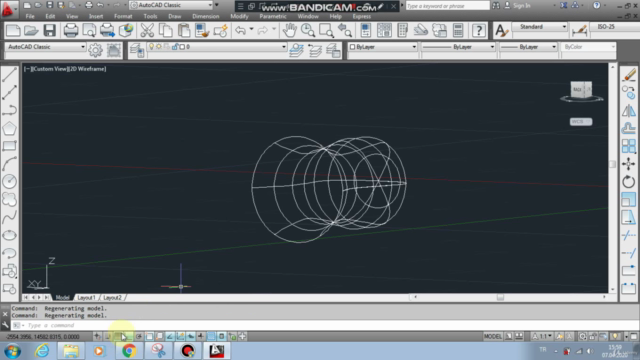This screenshot has width=640, height=360.
Task: Toggle Object Snap Tracking in status bar
Action: pos(170,336)
